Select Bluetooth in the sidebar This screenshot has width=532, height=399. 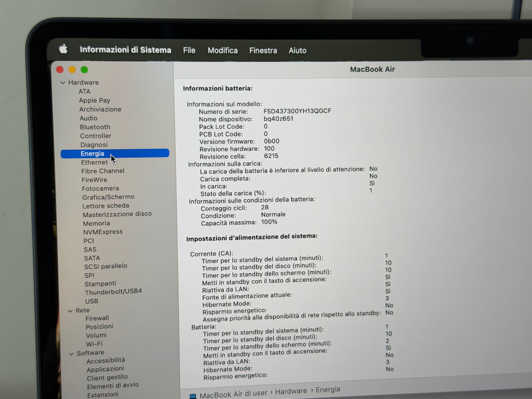click(x=95, y=127)
